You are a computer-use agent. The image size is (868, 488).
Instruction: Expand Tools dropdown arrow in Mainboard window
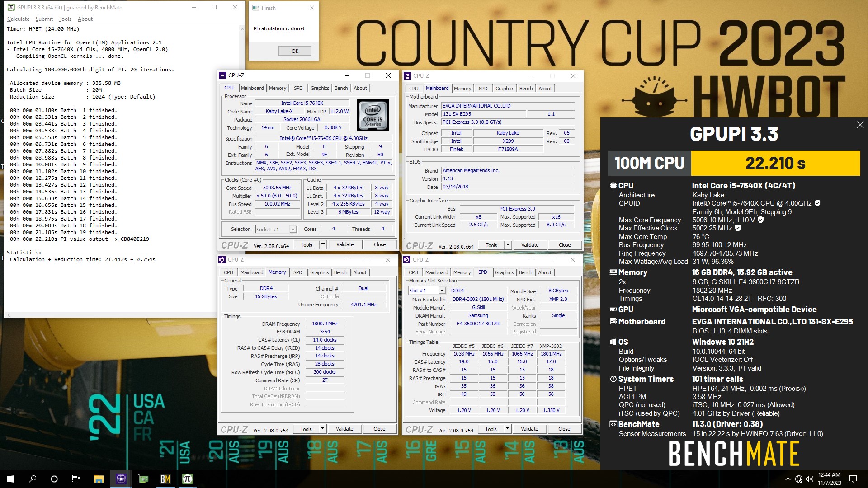tap(508, 245)
